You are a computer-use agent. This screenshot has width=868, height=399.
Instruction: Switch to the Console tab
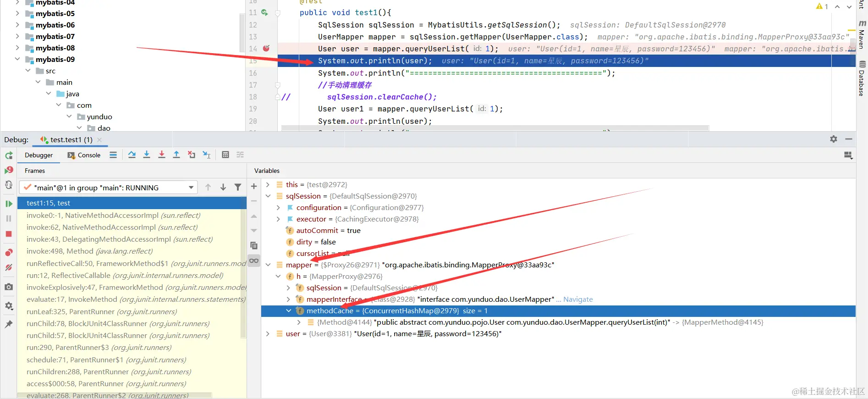[x=84, y=155]
